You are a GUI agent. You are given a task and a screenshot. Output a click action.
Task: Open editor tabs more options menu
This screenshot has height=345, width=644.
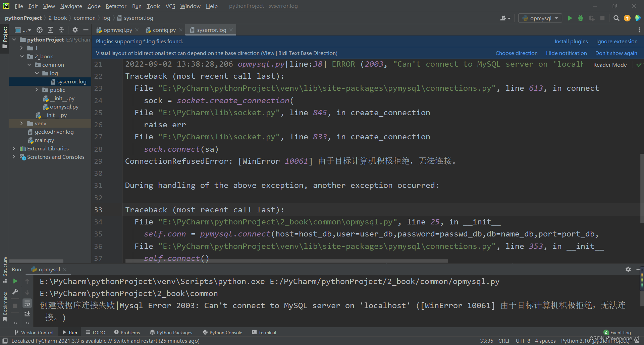(639, 30)
